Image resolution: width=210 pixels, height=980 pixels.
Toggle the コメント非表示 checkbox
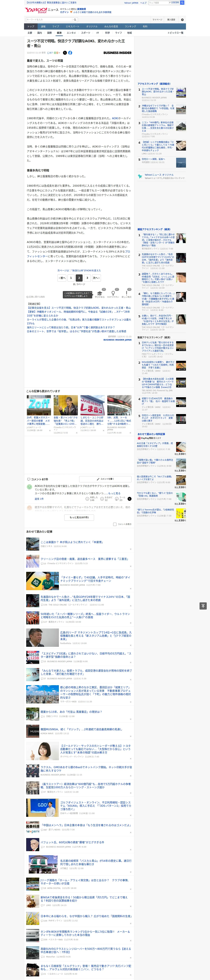pyautogui.click(x=115, y=524)
